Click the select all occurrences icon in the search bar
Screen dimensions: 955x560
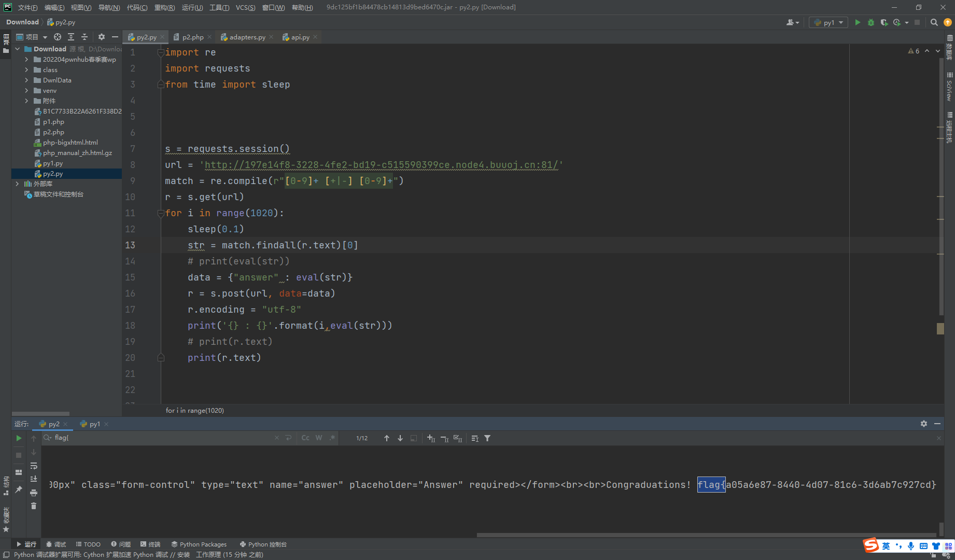tap(458, 438)
